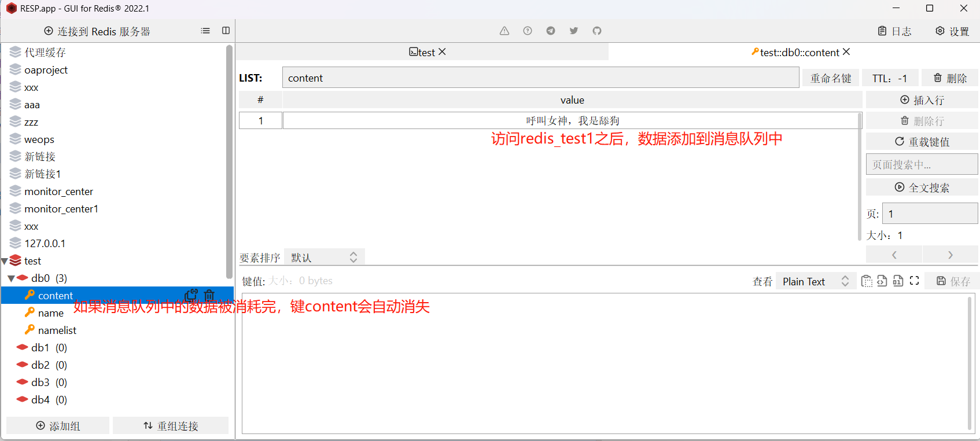The width and height of the screenshot is (980, 441).
Task: Click the 添加组 add group button
Action: [x=58, y=425]
